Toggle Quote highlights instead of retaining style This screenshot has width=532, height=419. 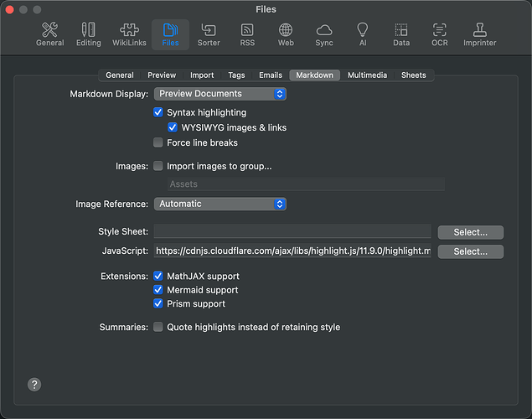pos(158,327)
